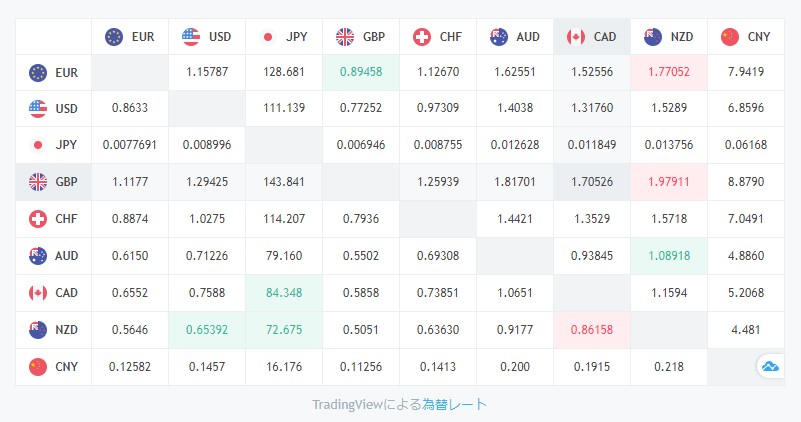Click the EUR flag icon in column header
Image resolution: width=801 pixels, height=422 pixels.
click(114, 37)
